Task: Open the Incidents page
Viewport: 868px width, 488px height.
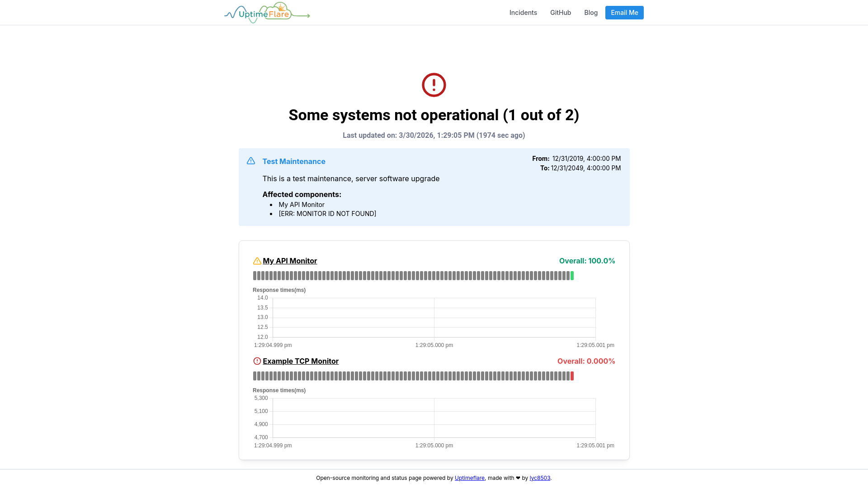Action: coord(523,13)
